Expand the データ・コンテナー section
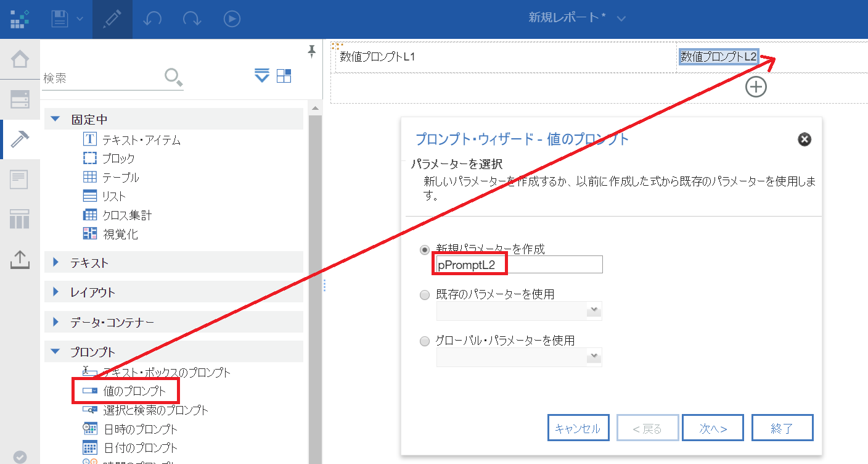The height and width of the screenshot is (464, 868). 56,321
